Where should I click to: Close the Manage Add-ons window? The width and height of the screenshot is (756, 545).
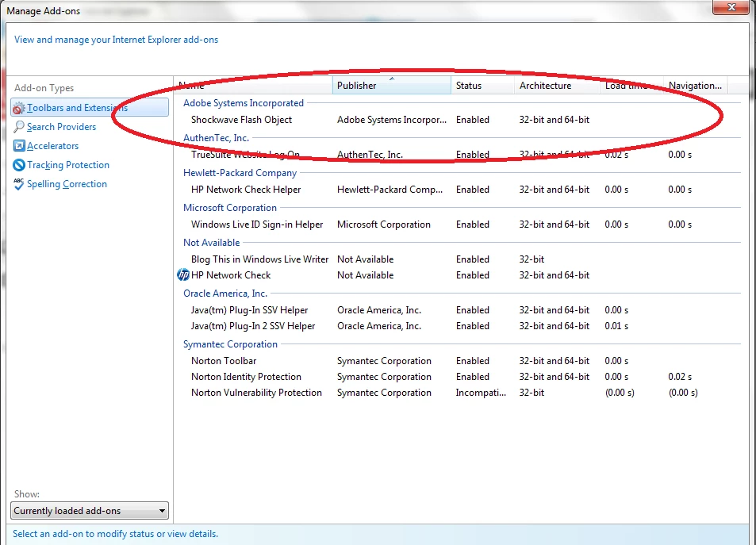731,7
